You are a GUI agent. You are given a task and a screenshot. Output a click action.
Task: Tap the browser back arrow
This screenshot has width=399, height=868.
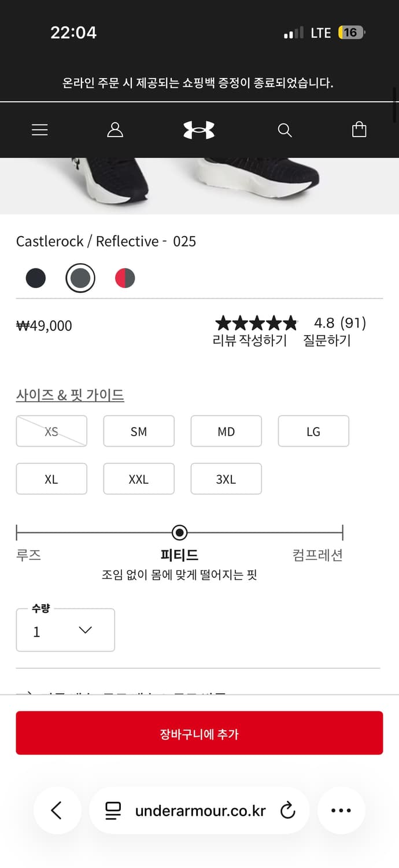pos(57,810)
